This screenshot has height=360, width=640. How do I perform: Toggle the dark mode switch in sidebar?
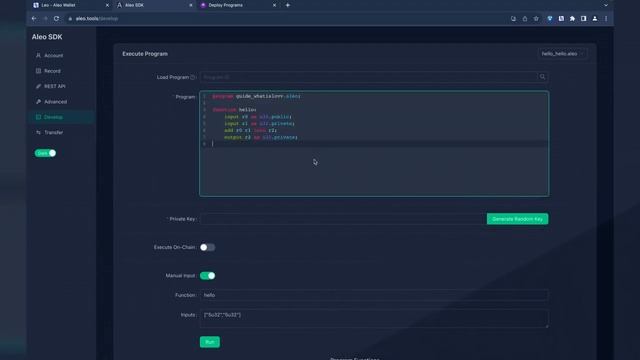pyautogui.click(x=45, y=153)
